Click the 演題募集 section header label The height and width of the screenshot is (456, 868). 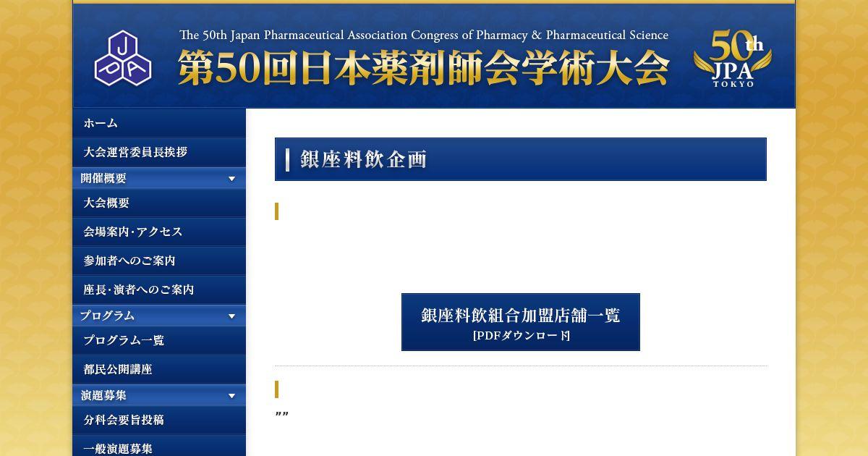point(103,395)
